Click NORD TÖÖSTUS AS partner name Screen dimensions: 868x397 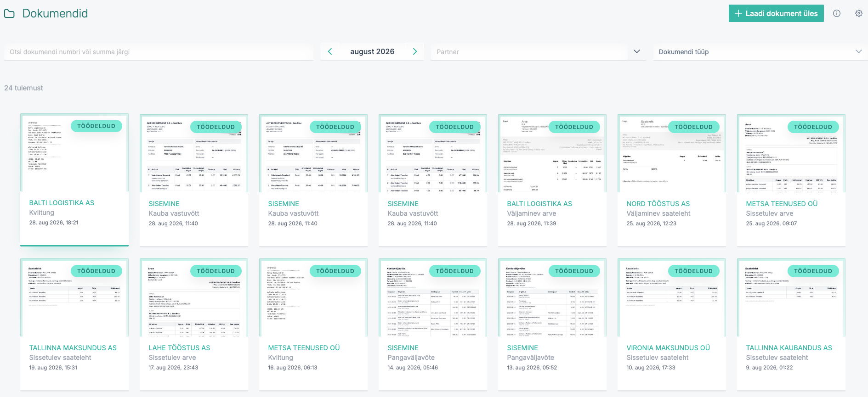(658, 204)
